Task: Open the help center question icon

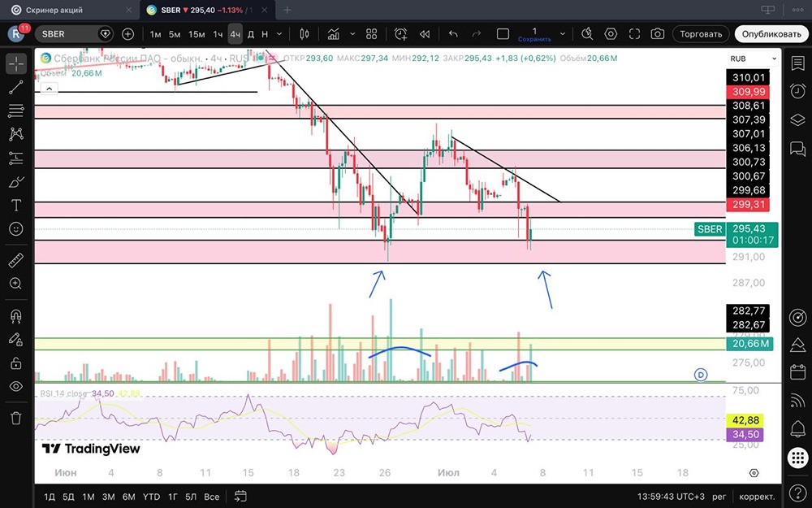Action: tap(797, 492)
